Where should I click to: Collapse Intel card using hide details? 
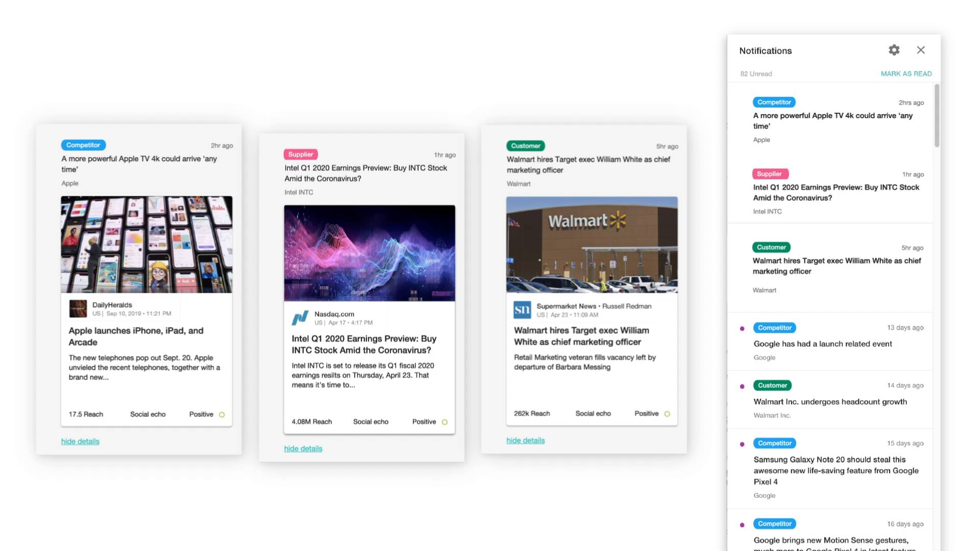click(x=303, y=448)
